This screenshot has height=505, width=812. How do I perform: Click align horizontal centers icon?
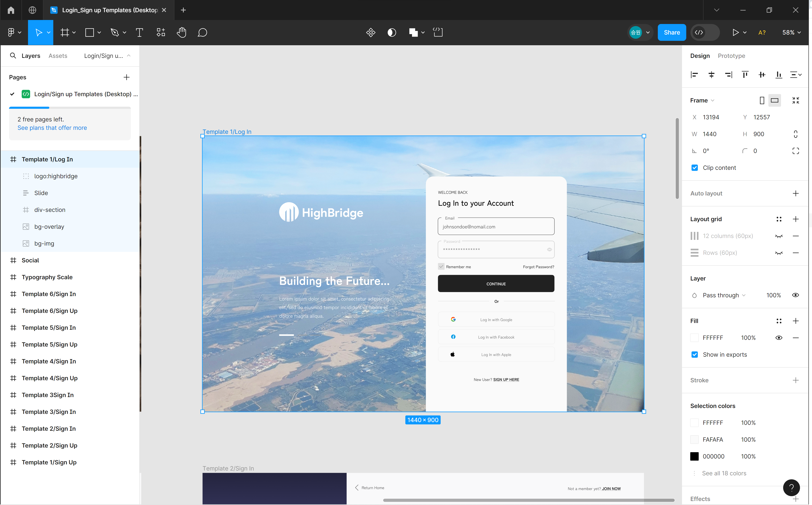point(711,74)
